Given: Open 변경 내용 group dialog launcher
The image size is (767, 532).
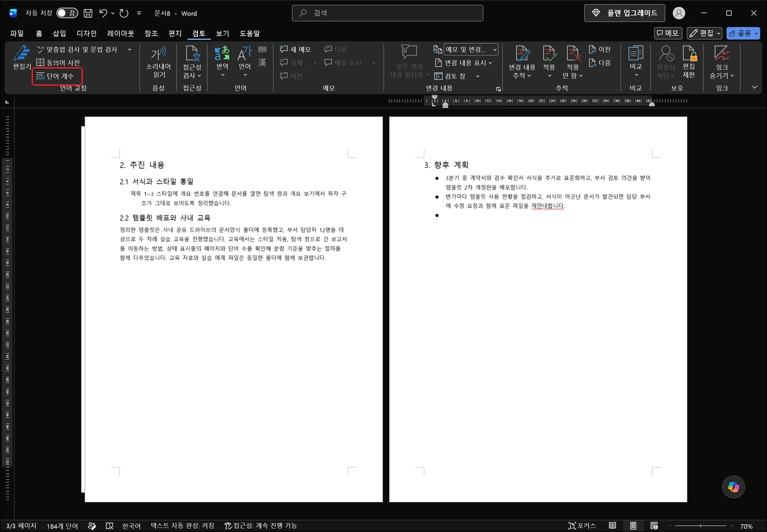Looking at the screenshot, I should (499, 89).
